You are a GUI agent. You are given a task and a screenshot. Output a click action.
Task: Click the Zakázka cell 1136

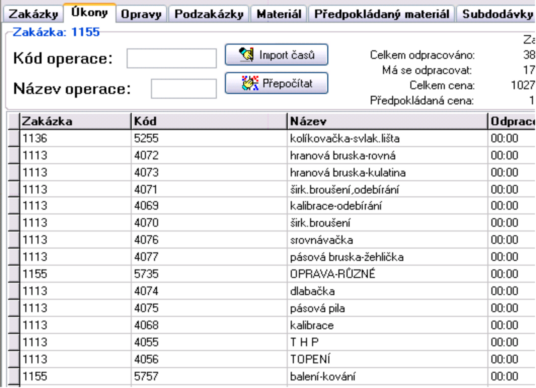point(75,138)
